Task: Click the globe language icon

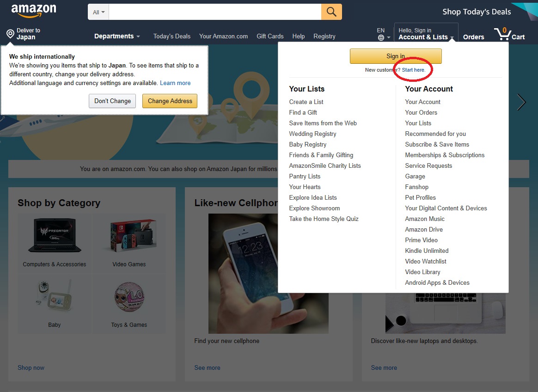Action: tap(381, 37)
